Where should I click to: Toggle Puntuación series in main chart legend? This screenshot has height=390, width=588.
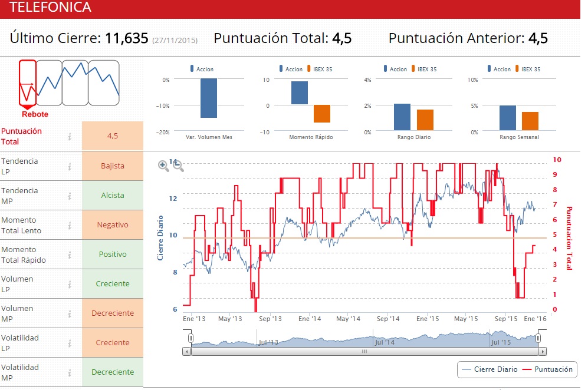tap(547, 369)
